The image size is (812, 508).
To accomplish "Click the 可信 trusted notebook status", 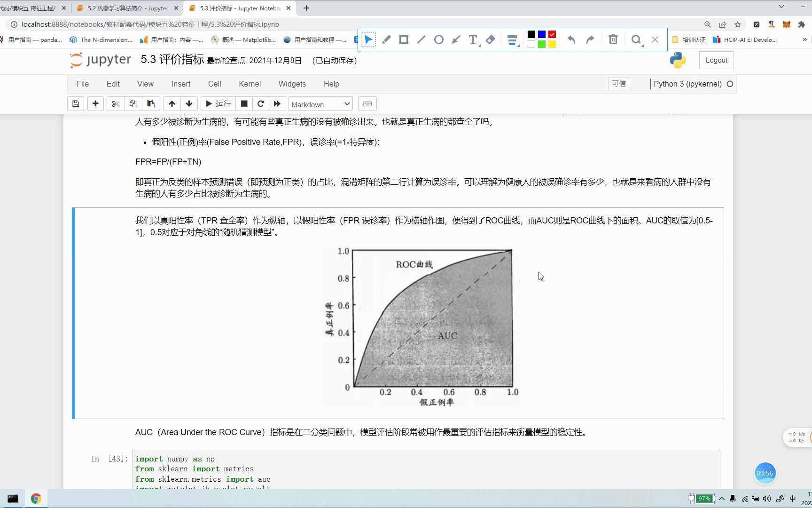I will (618, 84).
